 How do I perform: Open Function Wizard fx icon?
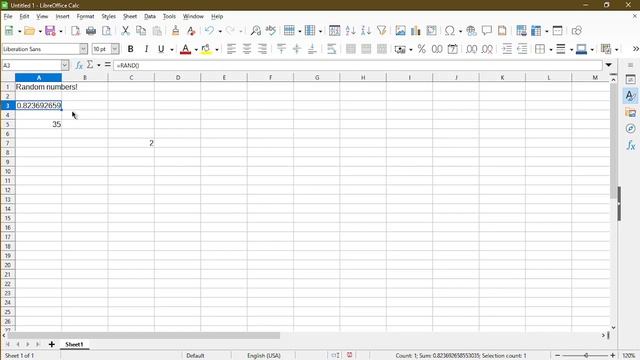[79, 65]
